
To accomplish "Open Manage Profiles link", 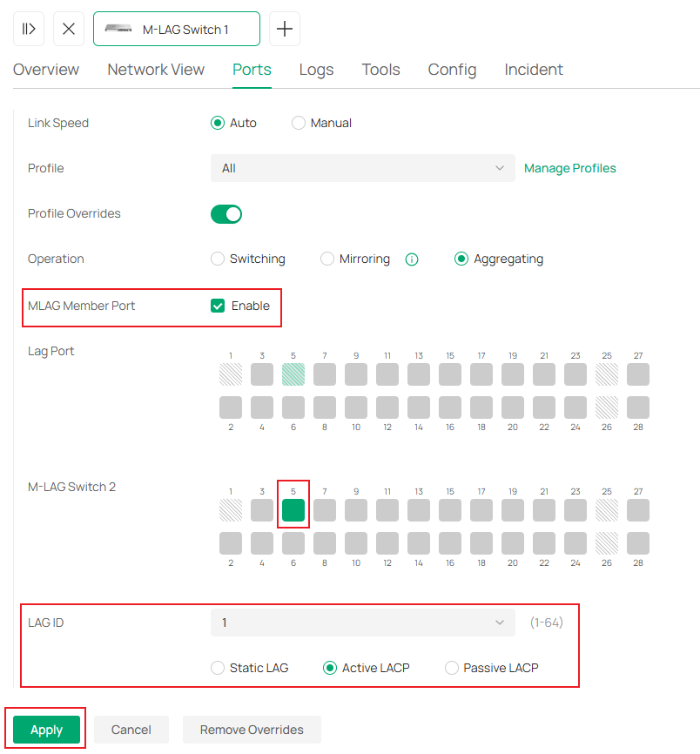I will (570, 168).
